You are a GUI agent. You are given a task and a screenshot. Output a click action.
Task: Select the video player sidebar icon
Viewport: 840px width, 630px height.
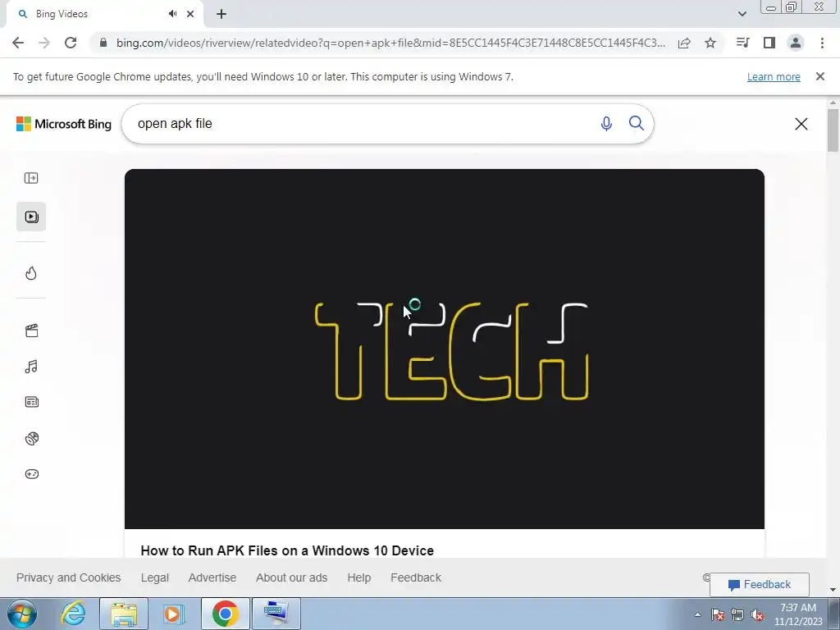(x=31, y=217)
